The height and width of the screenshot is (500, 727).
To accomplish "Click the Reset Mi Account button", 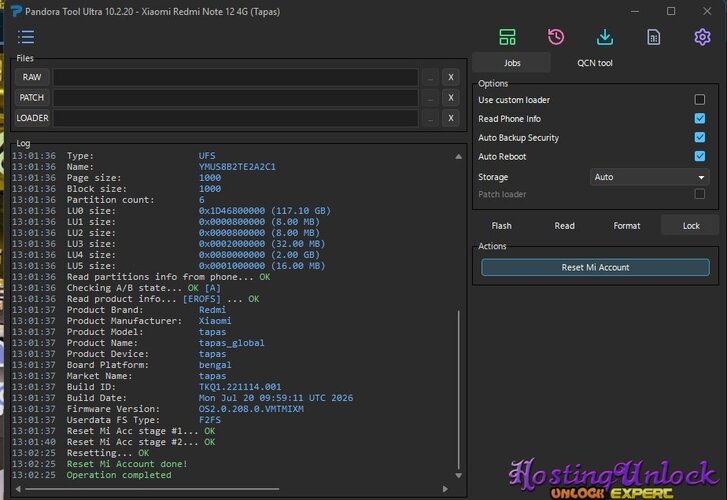I will (595, 268).
